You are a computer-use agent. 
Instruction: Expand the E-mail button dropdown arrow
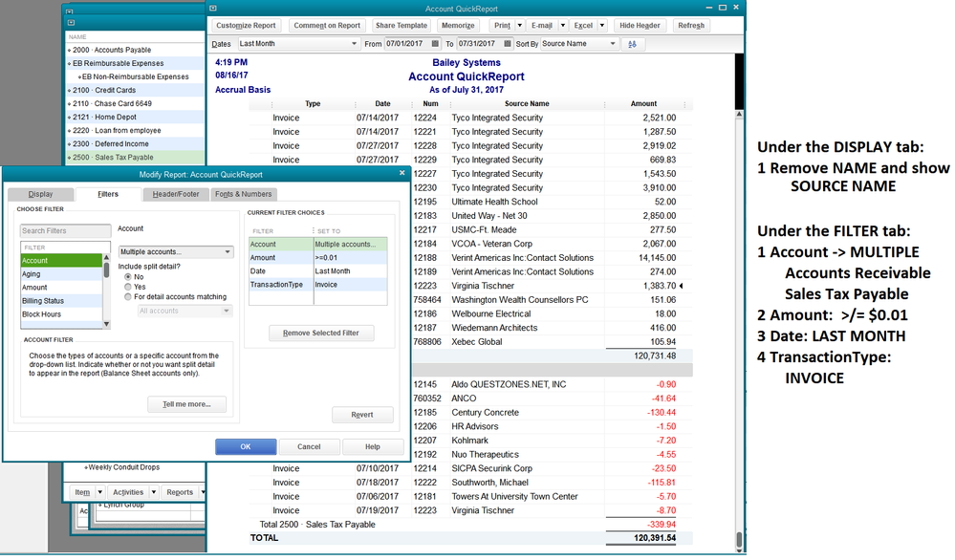563,26
